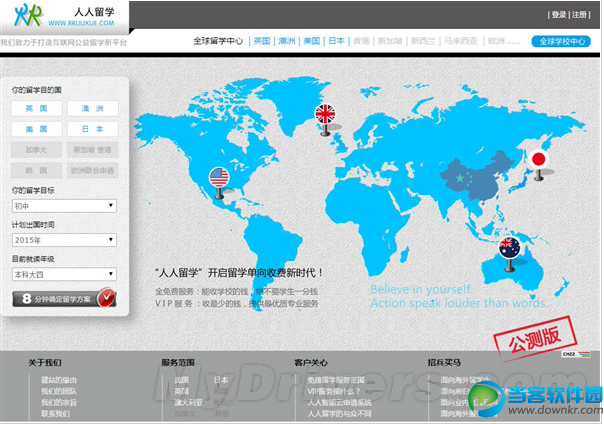The height and width of the screenshot is (424, 604).
Task: Click the 注册 register link
Action: pos(579,15)
